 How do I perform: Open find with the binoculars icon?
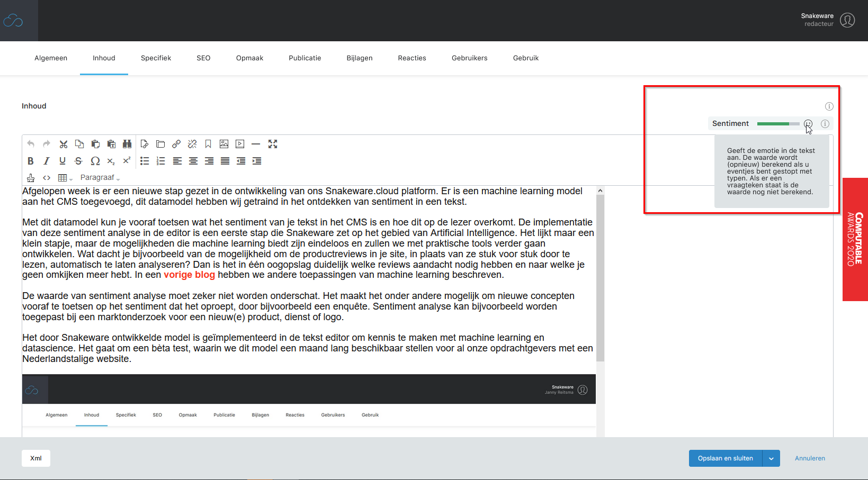pyautogui.click(x=127, y=144)
